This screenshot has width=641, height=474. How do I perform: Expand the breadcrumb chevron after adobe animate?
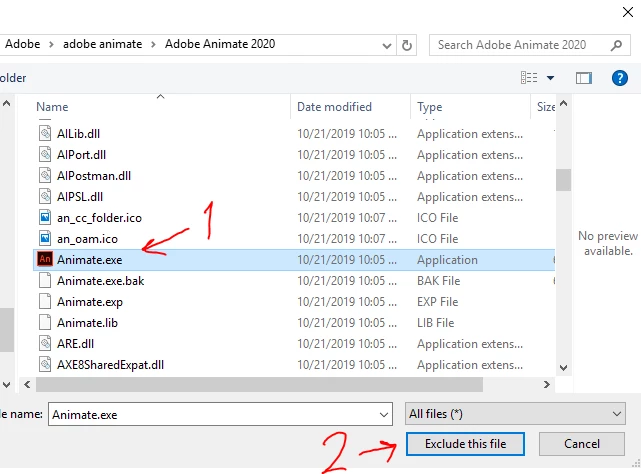153,45
